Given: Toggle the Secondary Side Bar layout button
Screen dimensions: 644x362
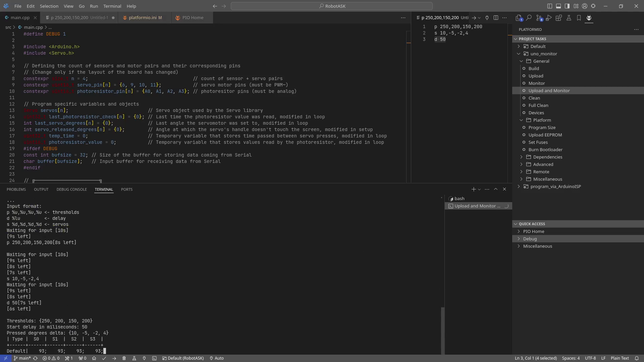Looking at the screenshot, I should (x=567, y=6).
